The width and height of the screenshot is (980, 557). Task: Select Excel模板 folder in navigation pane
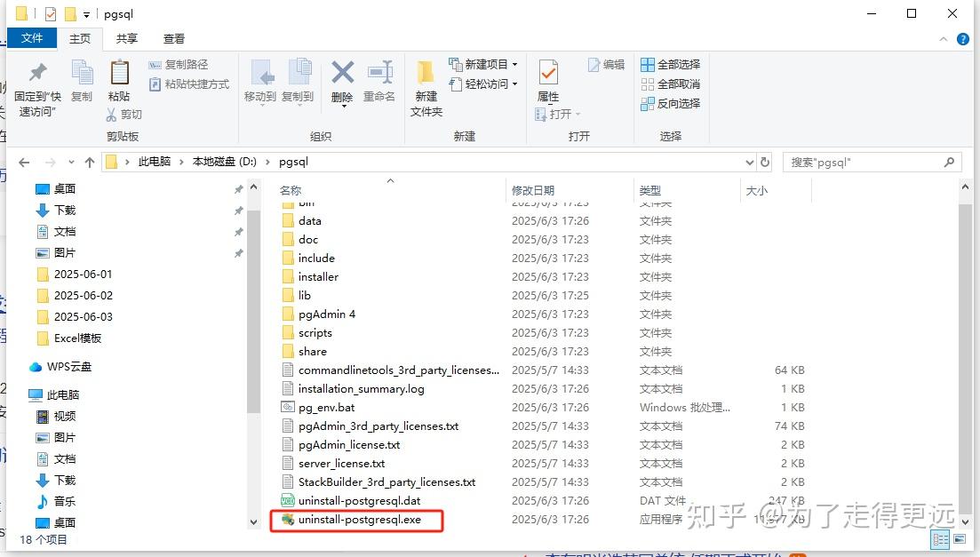(77, 338)
